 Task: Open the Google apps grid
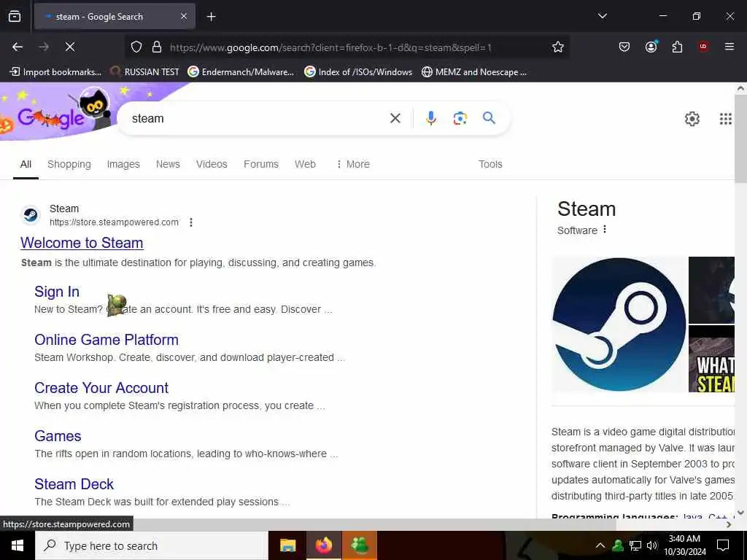coord(725,119)
